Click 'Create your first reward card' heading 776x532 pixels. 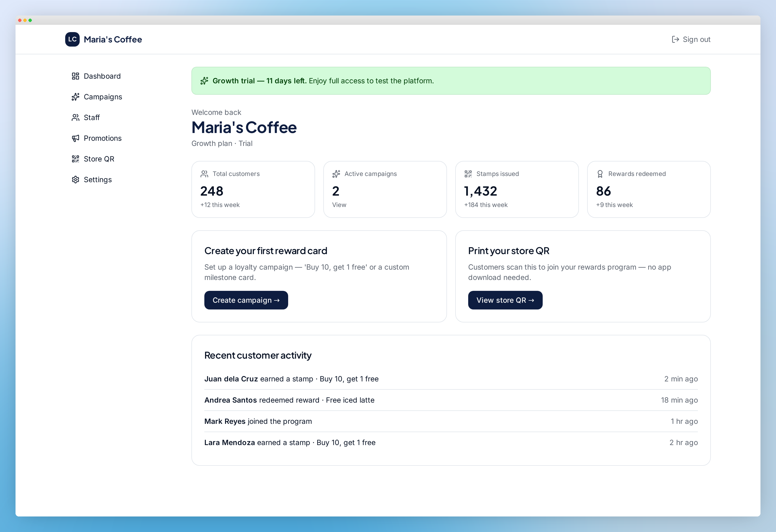266,251
